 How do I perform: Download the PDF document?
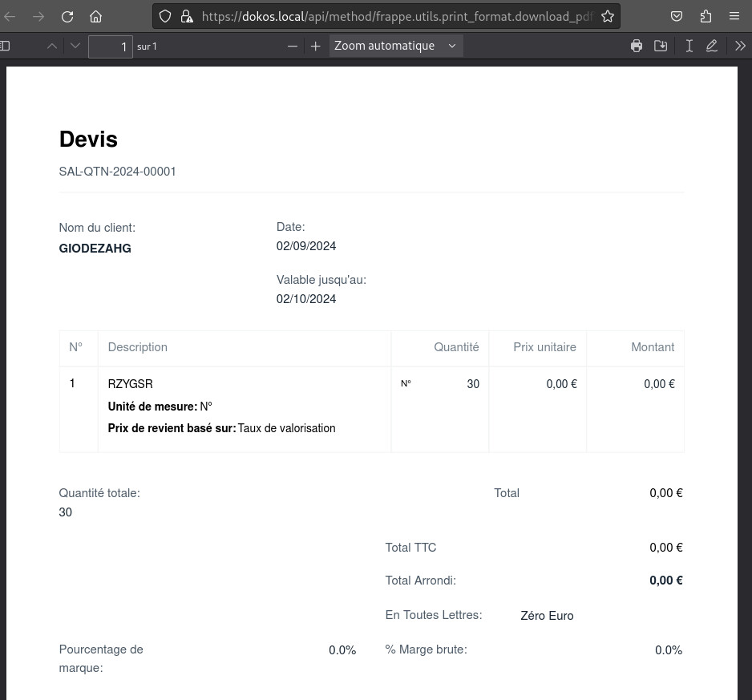(x=661, y=46)
